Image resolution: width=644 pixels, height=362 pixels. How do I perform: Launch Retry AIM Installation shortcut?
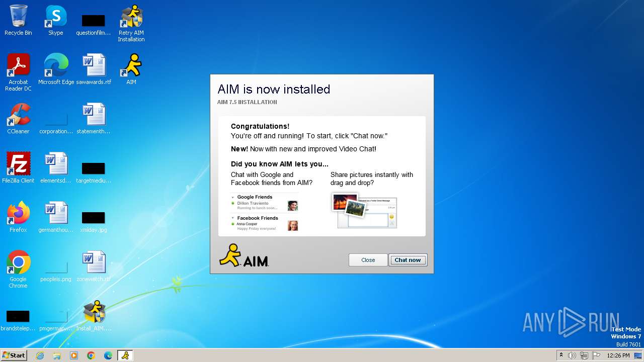point(131,24)
